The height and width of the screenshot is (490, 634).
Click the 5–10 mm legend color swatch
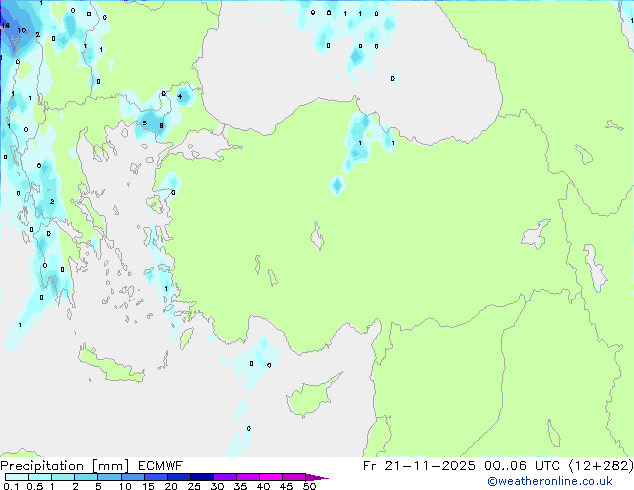click(110, 477)
